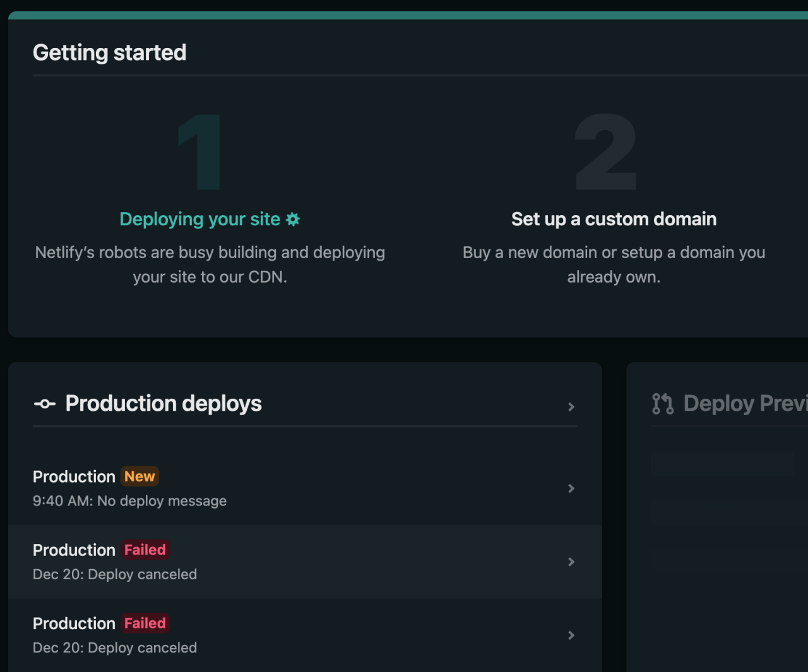Expand the latest Production deploy using its chevron
The height and width of the screenshot is (672, 808).
pyautogui.click(x=571, y=488)
